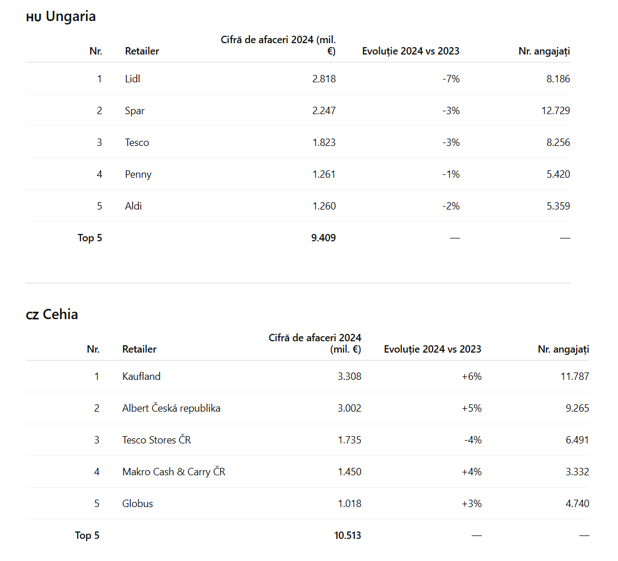The width and height of the screenshot is (618, 561).
Task: Select the Penny retailer cell
Action: 138,174
